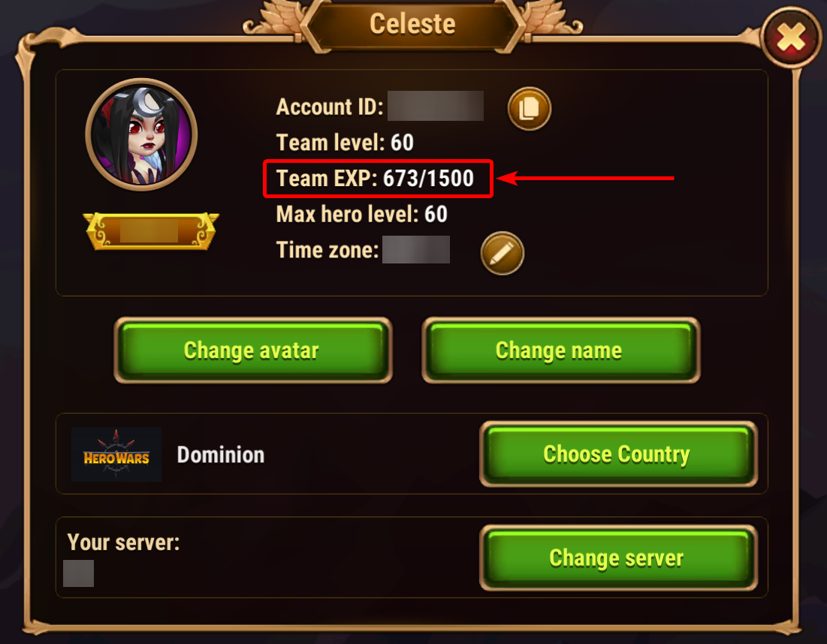Click the blurred Time zone value

(416, 249)
